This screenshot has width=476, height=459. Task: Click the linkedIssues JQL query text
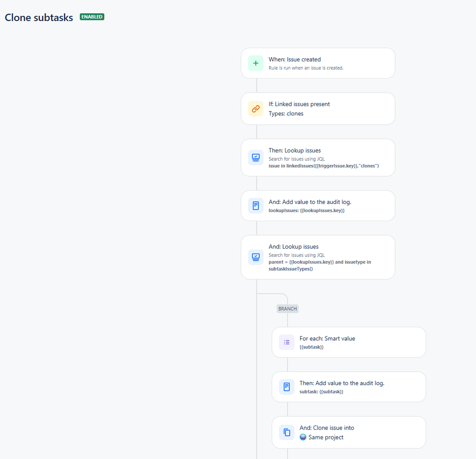tap(324, 166)
